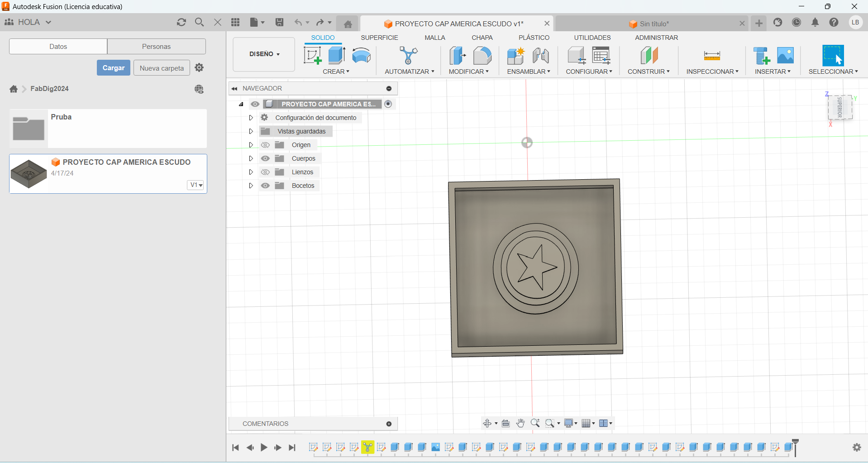Activate the root component radio button
Screen dimensions: 868x463
pos(388,104)
